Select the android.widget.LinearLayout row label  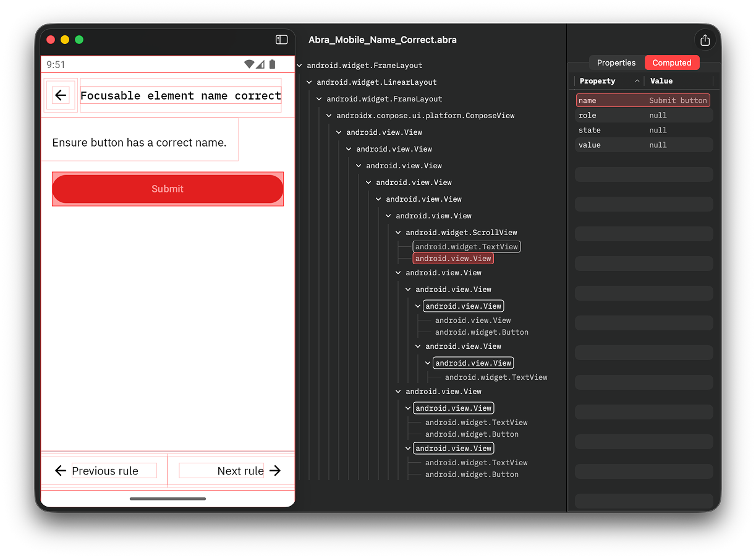(376, 82)
